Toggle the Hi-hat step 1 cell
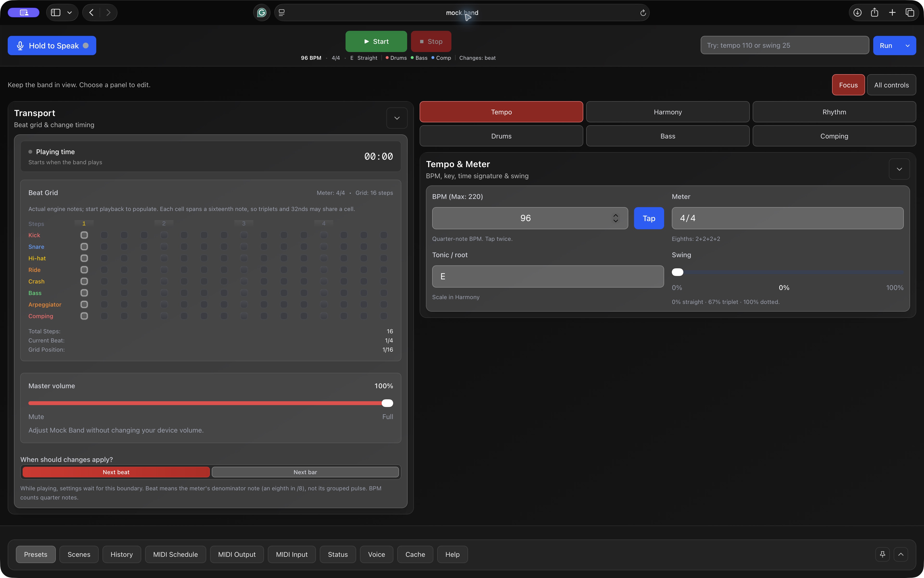This screenshot has height=578, width=924. pos(84,258)
